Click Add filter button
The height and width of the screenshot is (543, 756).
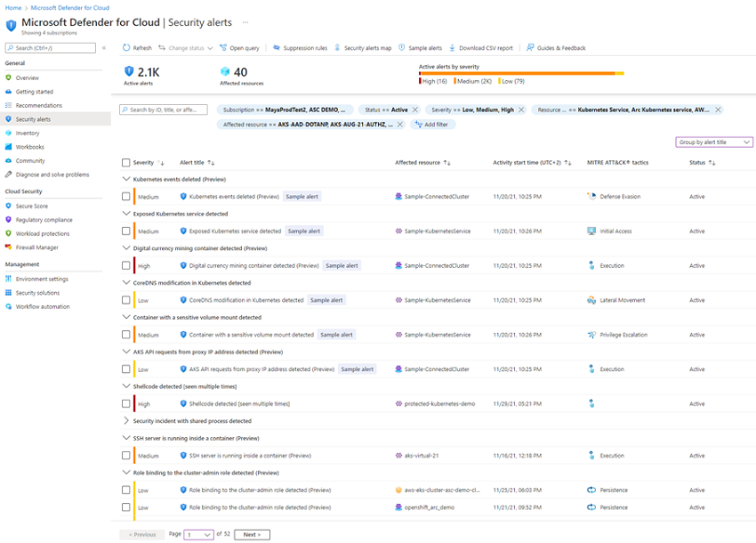(432, 125)
